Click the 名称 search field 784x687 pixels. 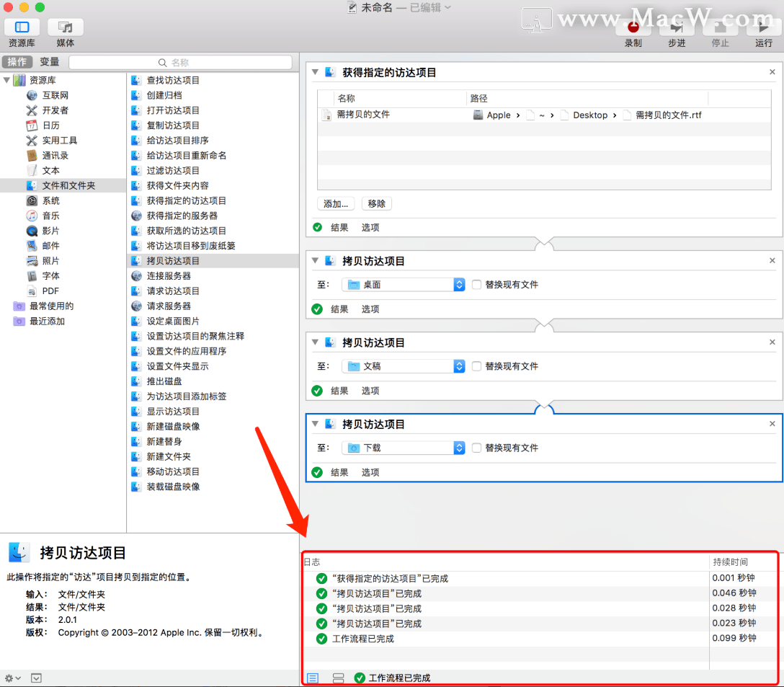(x=180, y=63)
